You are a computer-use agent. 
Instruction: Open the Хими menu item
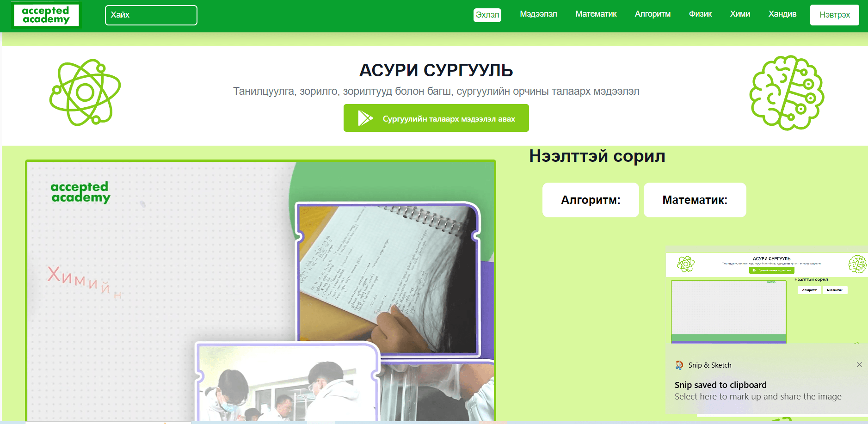click(740, 14)
